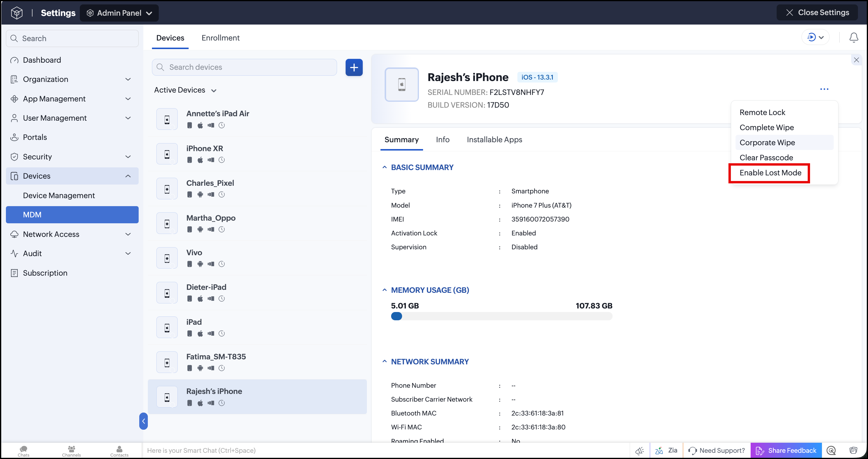Click the device icon next to Vivo

tap(167, 258)
